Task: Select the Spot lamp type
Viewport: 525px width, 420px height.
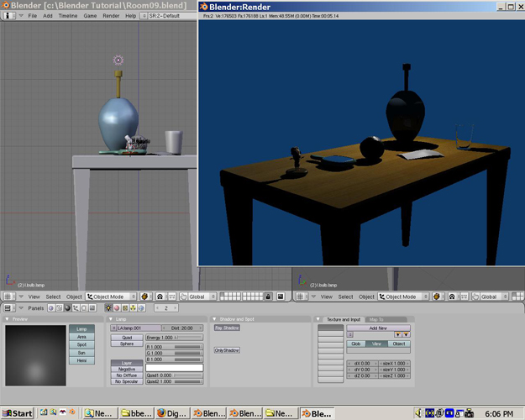Action: [x=81, y=344]
